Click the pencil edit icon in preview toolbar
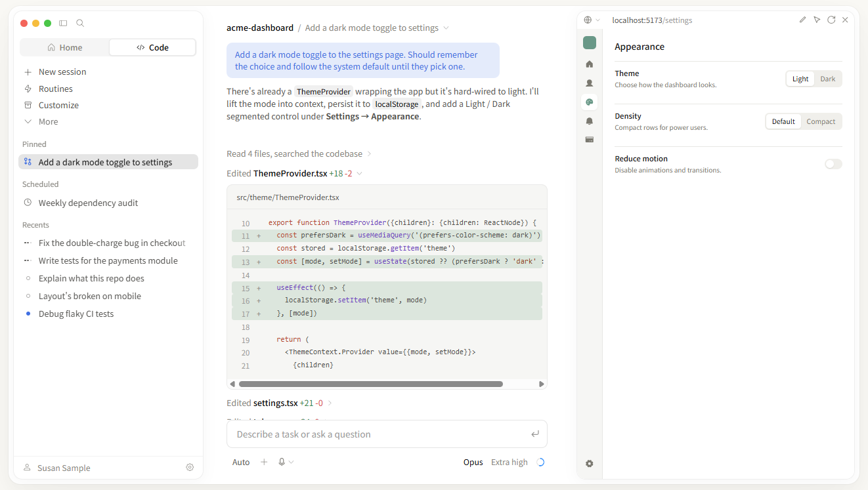This screenshot has height=490, width=868. click(x=802, y=20)
